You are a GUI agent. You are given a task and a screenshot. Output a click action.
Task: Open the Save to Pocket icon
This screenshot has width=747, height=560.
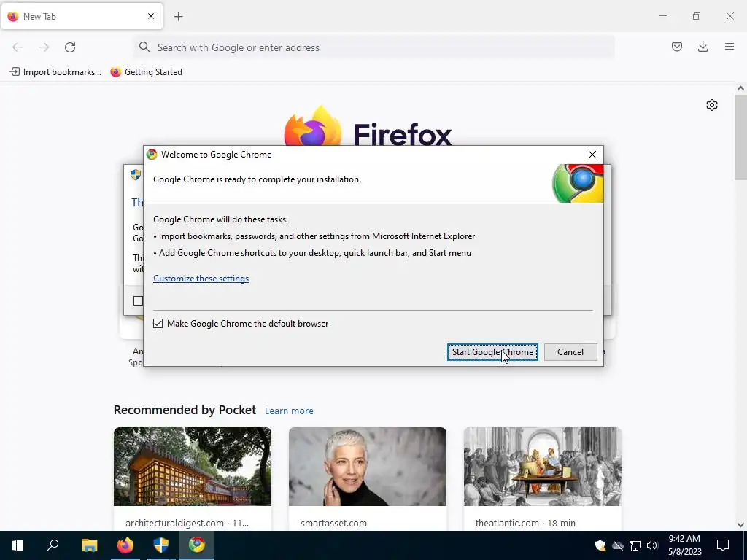676,47
